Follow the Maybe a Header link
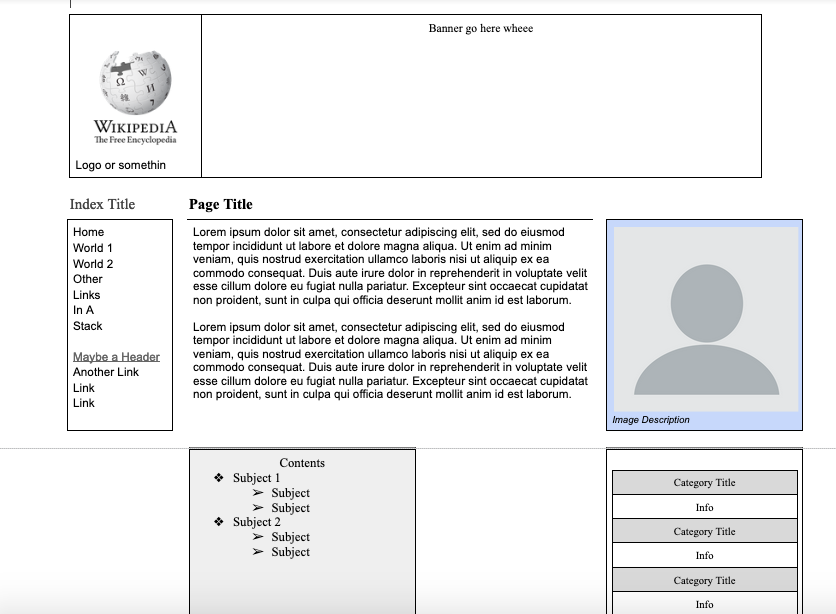This screenshot has width=836, height=614. 115,356
